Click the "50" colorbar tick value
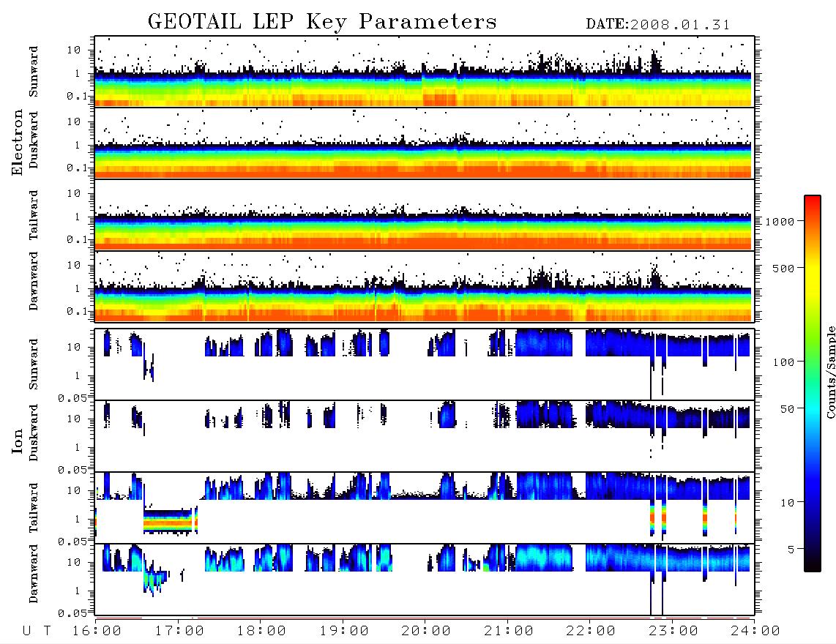Viewport: 836px width, 644px height. point(787,409)
